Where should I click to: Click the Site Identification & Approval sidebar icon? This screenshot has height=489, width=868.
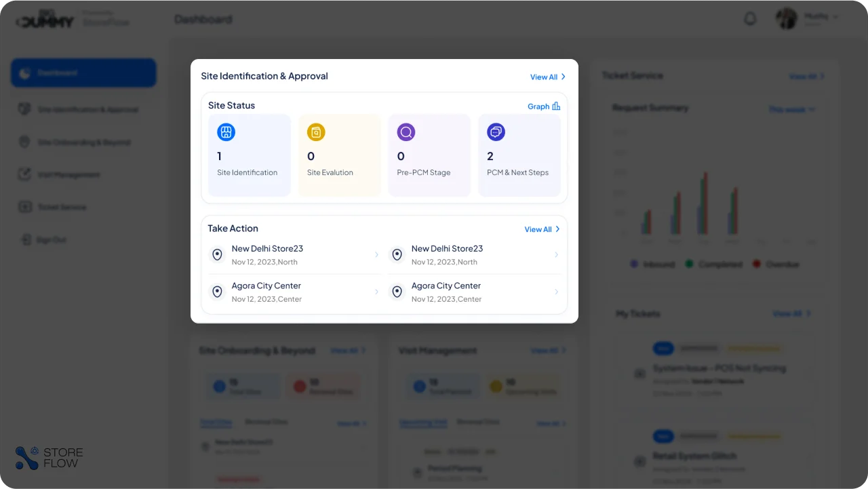pos(25,109)
